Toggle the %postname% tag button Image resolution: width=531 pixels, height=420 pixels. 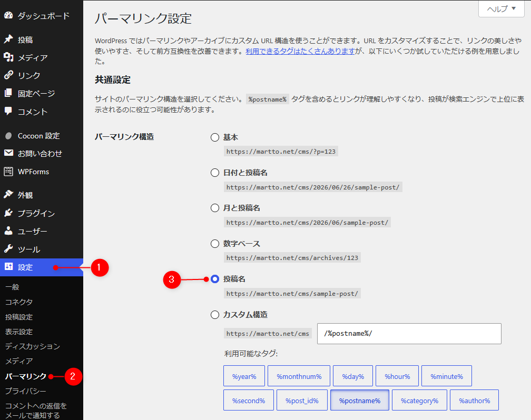click(360, 401)
